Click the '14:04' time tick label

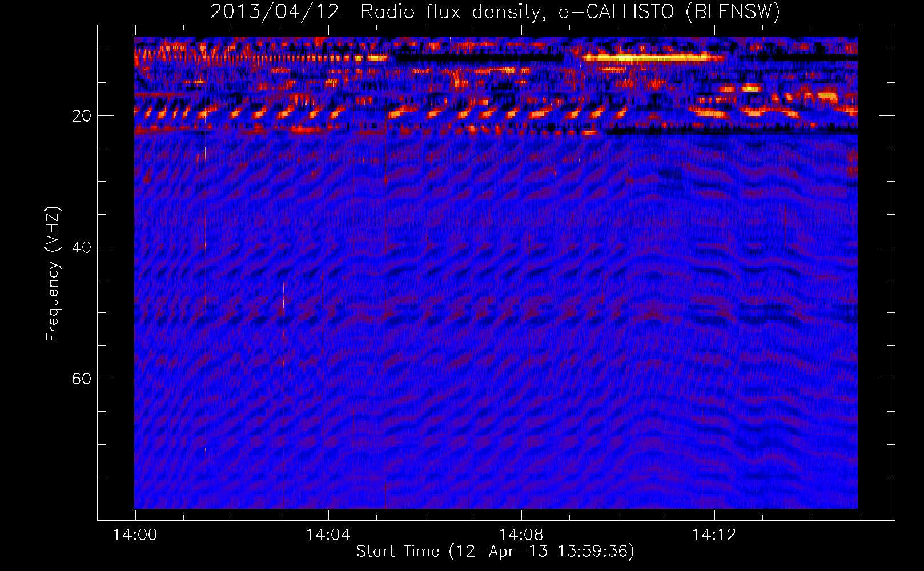pos(328,534)
